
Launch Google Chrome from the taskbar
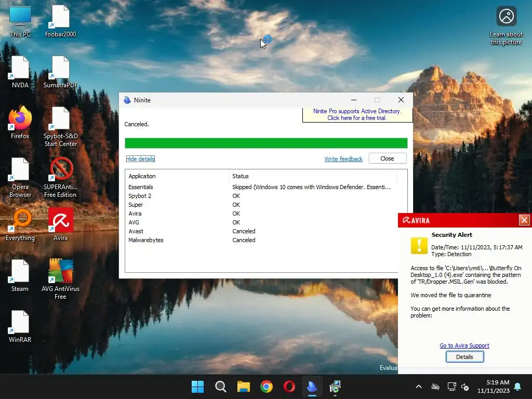[x=267, y=387]
